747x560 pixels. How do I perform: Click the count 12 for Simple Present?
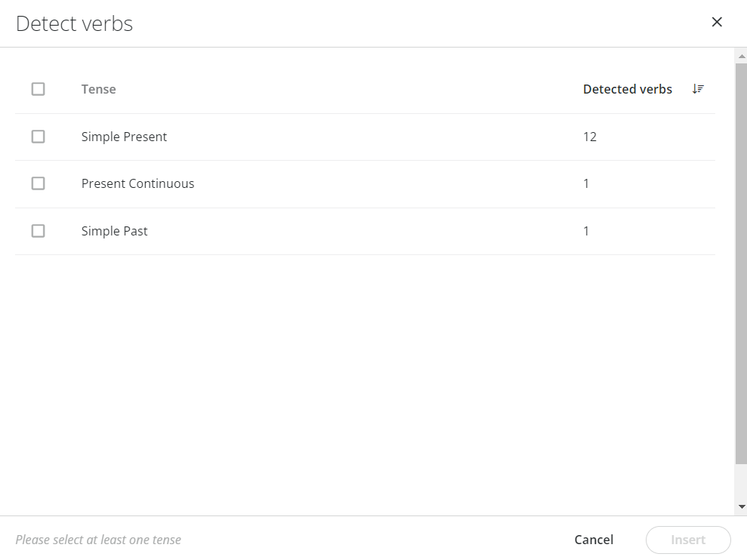click(590, 137)
